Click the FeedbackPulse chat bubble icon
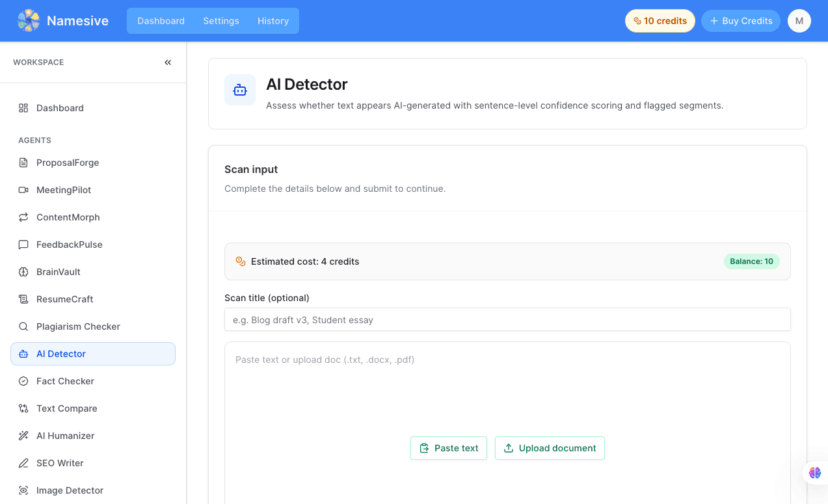The height and width of the screenshot is (504, 828). [23, 245]
